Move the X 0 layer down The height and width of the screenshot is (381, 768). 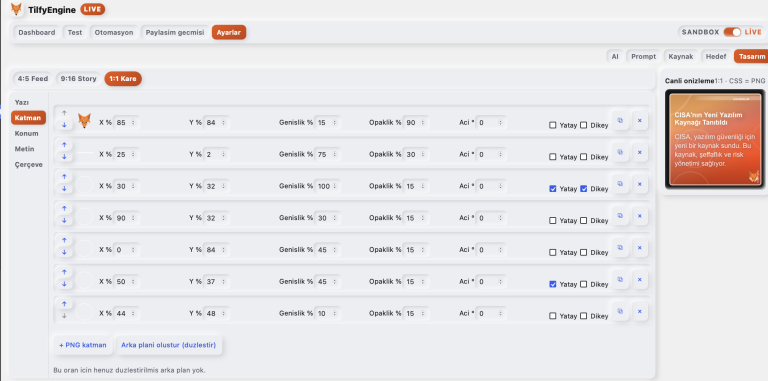click(x=64, y=252)
